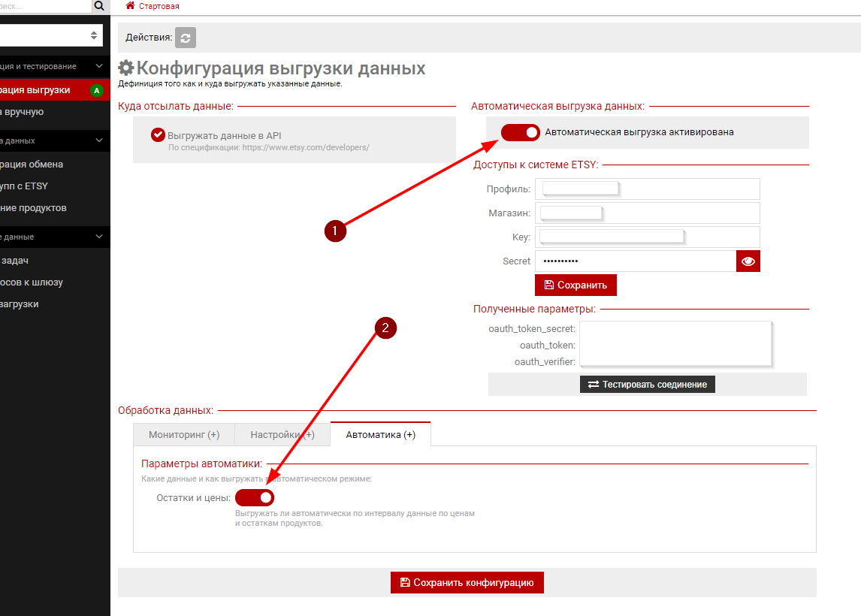Open the sidebar select dropdown

(53, 35)
